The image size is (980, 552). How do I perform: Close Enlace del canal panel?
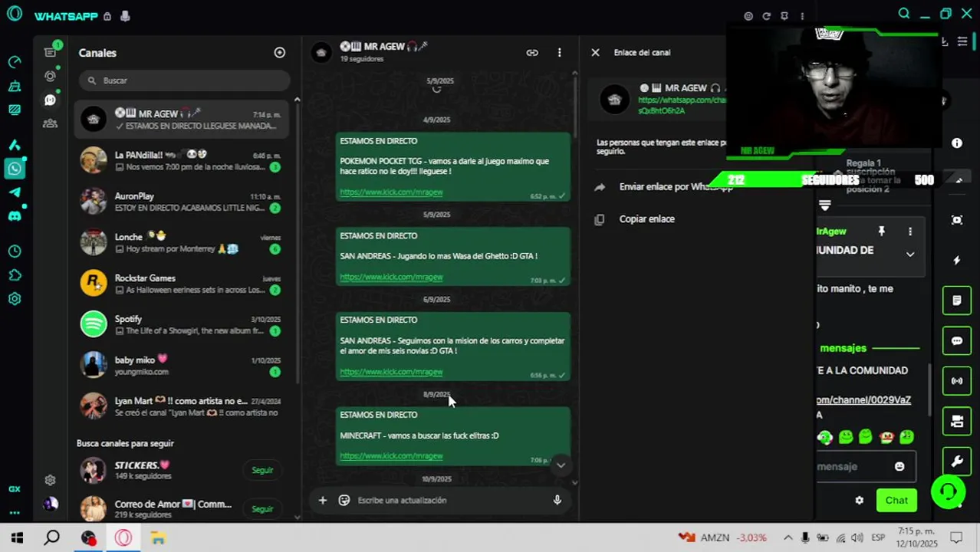point(595,53)
